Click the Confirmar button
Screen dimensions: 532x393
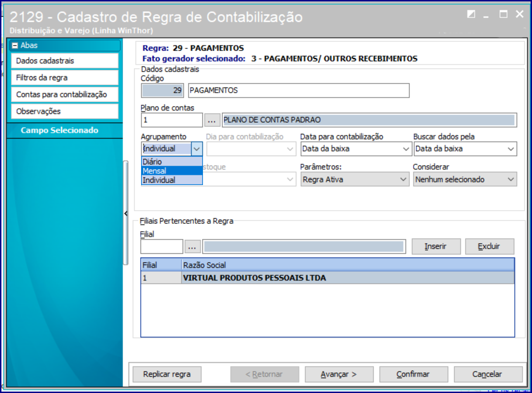pyautogui.click(x=413, y=374)
